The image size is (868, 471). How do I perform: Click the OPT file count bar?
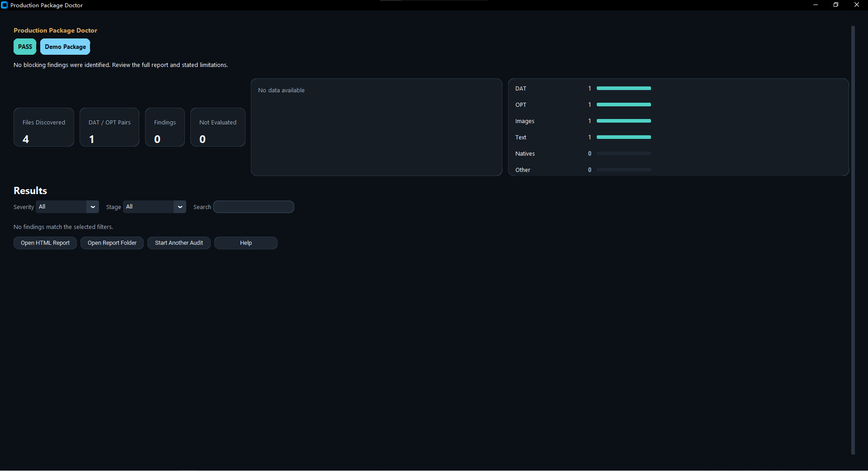(x=624, y=105)
